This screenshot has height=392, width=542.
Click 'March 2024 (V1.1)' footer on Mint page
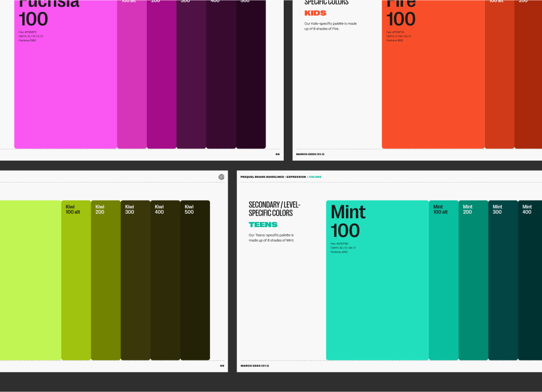(255, 366)
